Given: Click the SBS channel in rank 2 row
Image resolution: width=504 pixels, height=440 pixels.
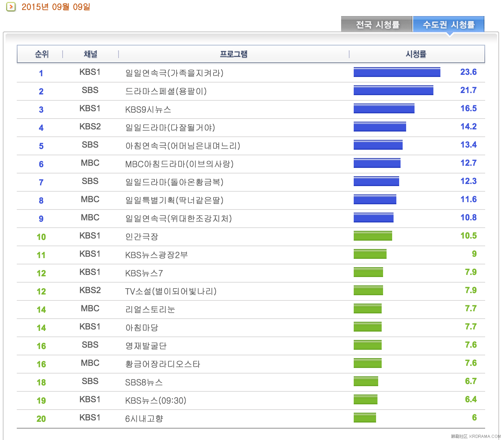Looking at the screenshot, I should [90, 90].
